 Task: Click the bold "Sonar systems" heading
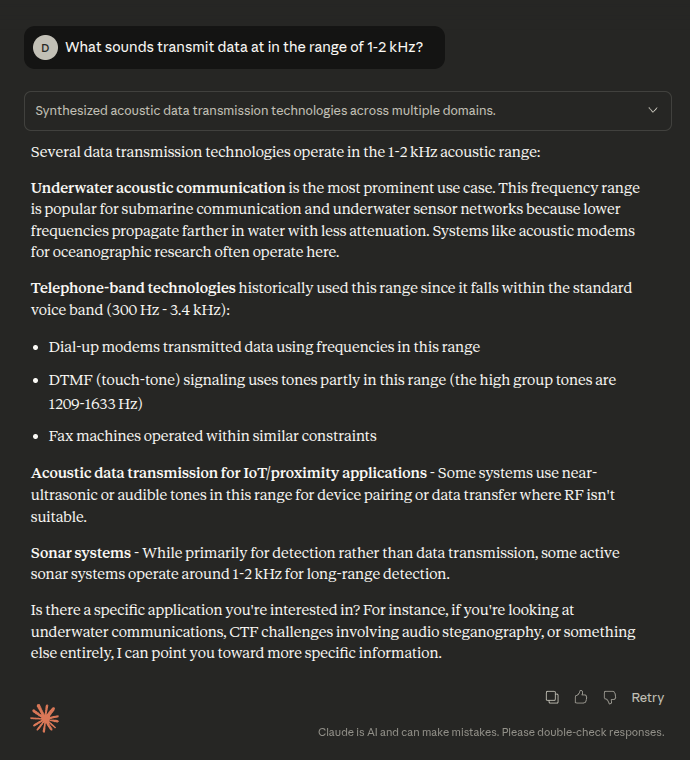pos(81,553)
